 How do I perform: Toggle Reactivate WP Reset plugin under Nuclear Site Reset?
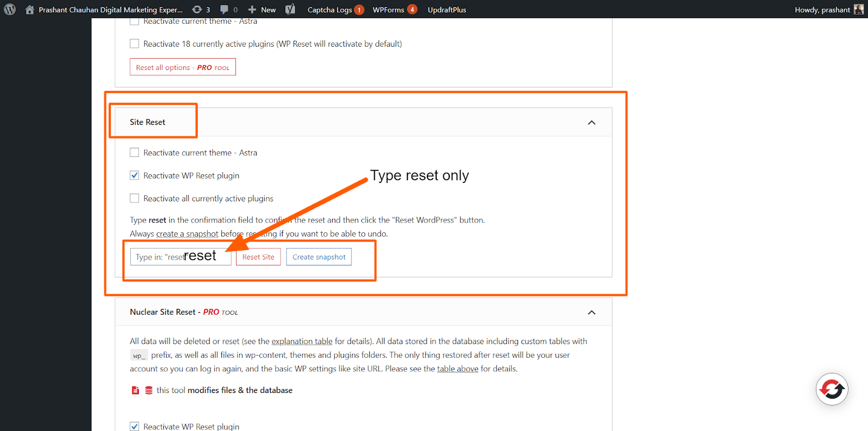pyautogui.click(x=135, y=426)
